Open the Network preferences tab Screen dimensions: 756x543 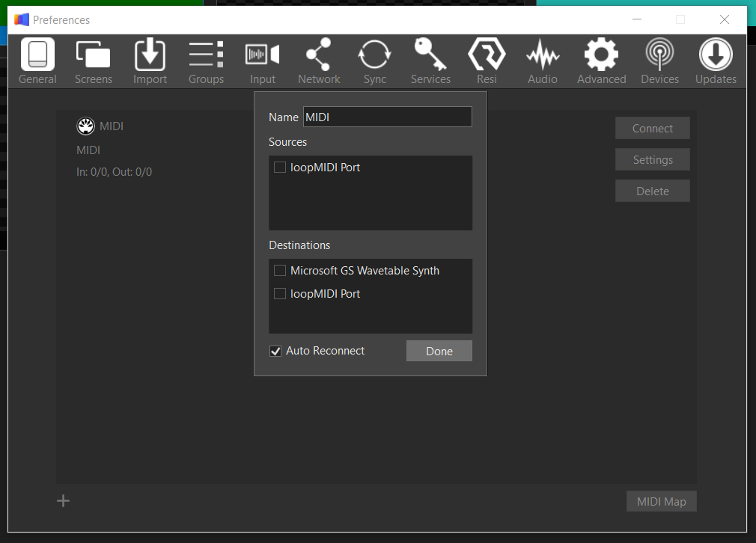pyautogui.click(x=319, y=61)
